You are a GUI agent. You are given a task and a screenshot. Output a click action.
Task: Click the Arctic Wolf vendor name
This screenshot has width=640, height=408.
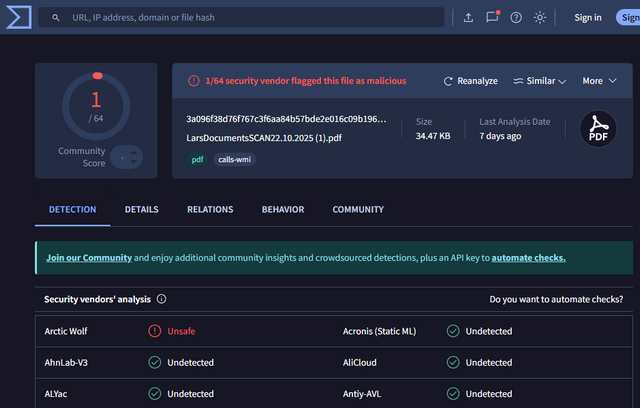click(66, 331)
